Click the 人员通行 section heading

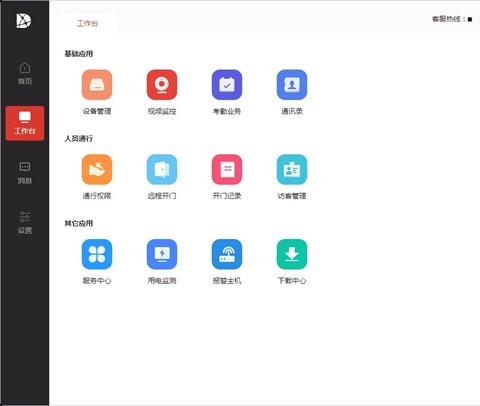pos(79,138)
